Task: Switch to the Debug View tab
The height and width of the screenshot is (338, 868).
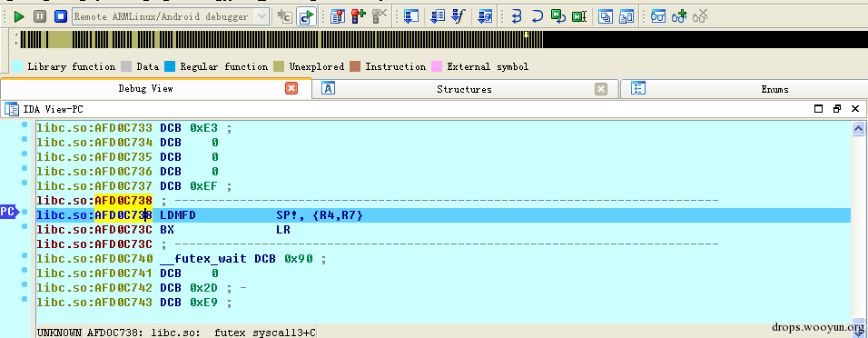Action: pos(145,89)
